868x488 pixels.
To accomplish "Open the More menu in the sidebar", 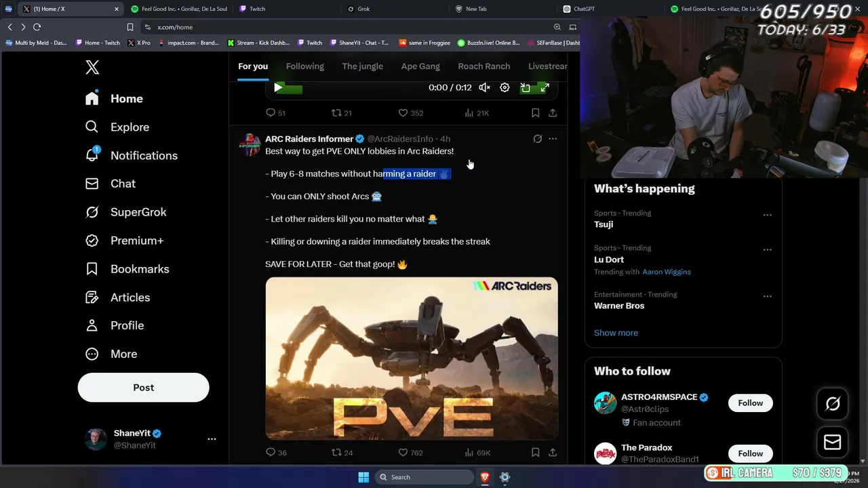I will (x=111, y=354).
